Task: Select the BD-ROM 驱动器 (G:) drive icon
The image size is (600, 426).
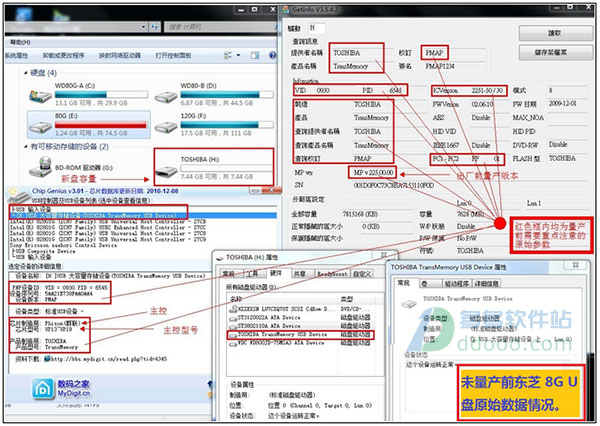Action: (41, 167)
